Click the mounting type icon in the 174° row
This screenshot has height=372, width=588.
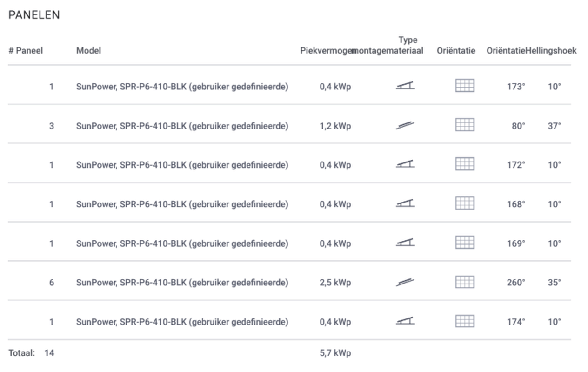pos(405,321)
